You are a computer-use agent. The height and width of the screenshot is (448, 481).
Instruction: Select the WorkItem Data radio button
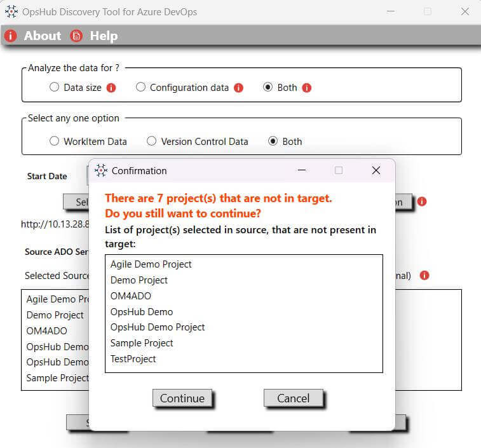coord(54,141)
